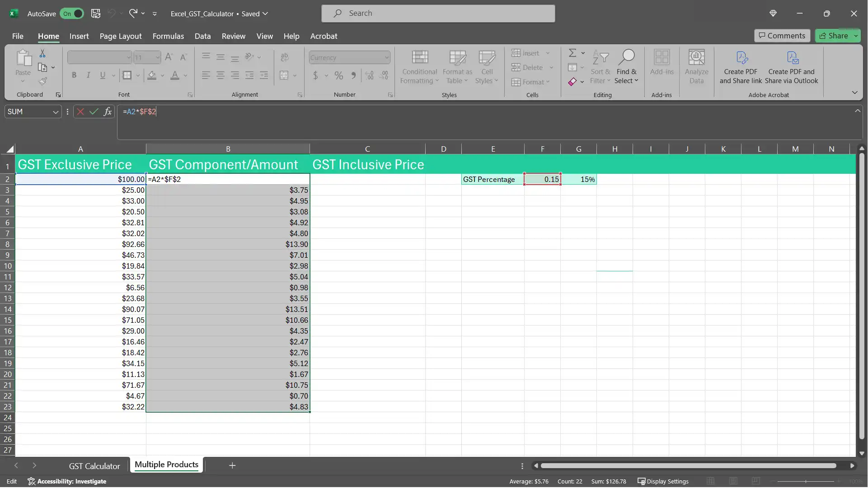The width and height of the screenshot is (868, 488).
Task: Toggle the AutoSave switch off
Action: coord(72,14)
